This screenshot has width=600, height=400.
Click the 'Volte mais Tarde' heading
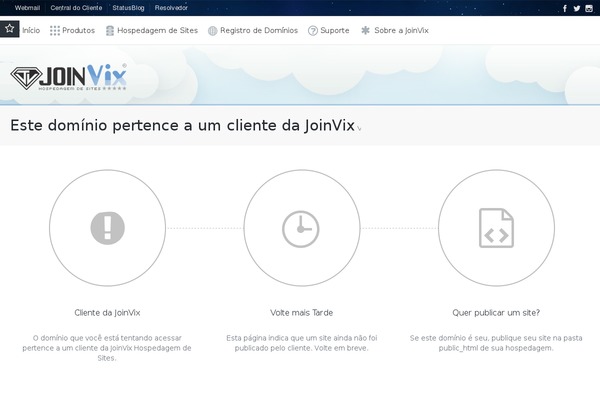click(302, 313)
